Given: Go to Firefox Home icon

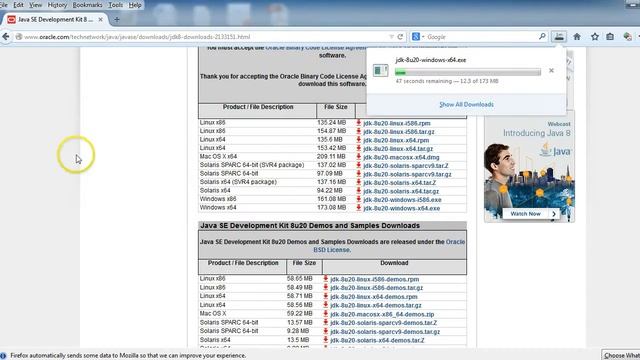Looking at the screenshot, I should tap(577, 37).
